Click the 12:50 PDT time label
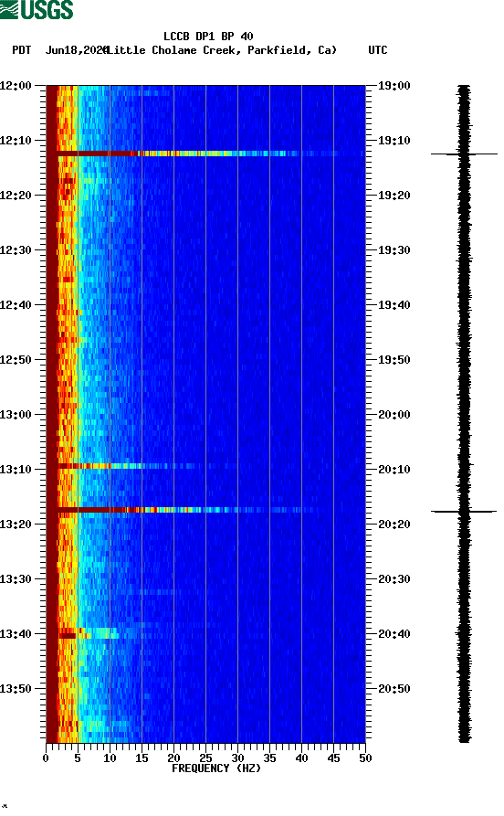The width and height of the screenshot is (504, 816). click(x=16, y=360)
